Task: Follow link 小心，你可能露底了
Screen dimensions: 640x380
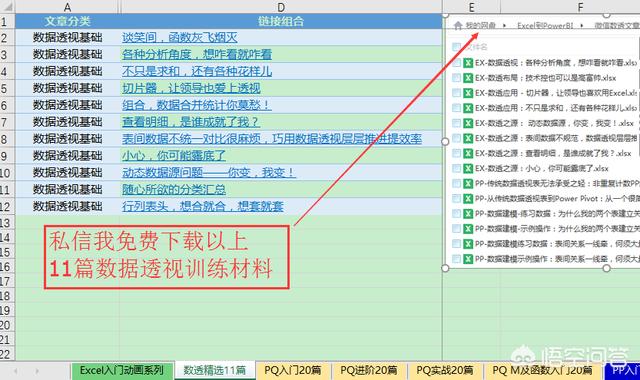Action: [x=174, y=156]
